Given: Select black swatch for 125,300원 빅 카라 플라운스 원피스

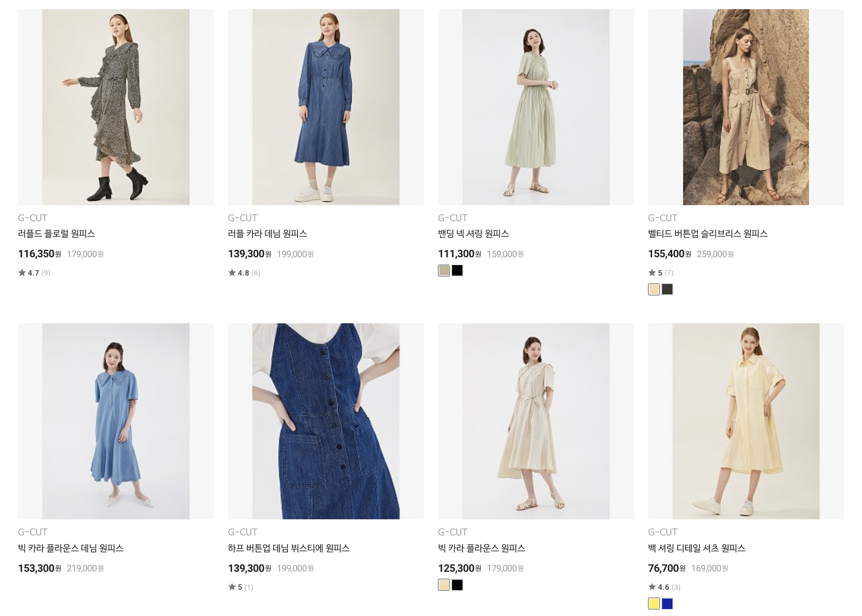Looking at the screenshot, I should click(x=457, y=585).
